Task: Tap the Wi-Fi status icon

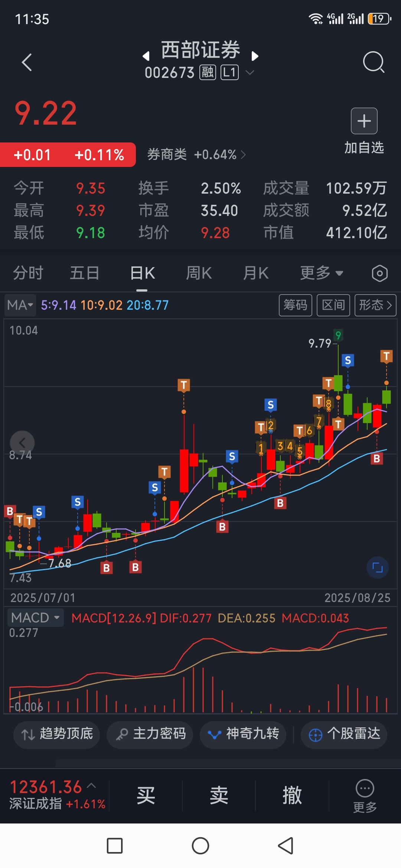Action: coord(316,19)
